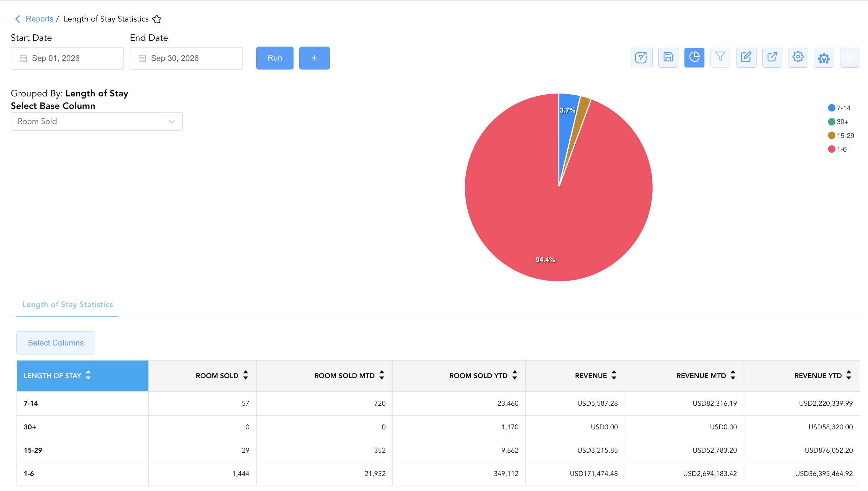
Task: Click the edit pencil icon
Action: click(746, 58)
